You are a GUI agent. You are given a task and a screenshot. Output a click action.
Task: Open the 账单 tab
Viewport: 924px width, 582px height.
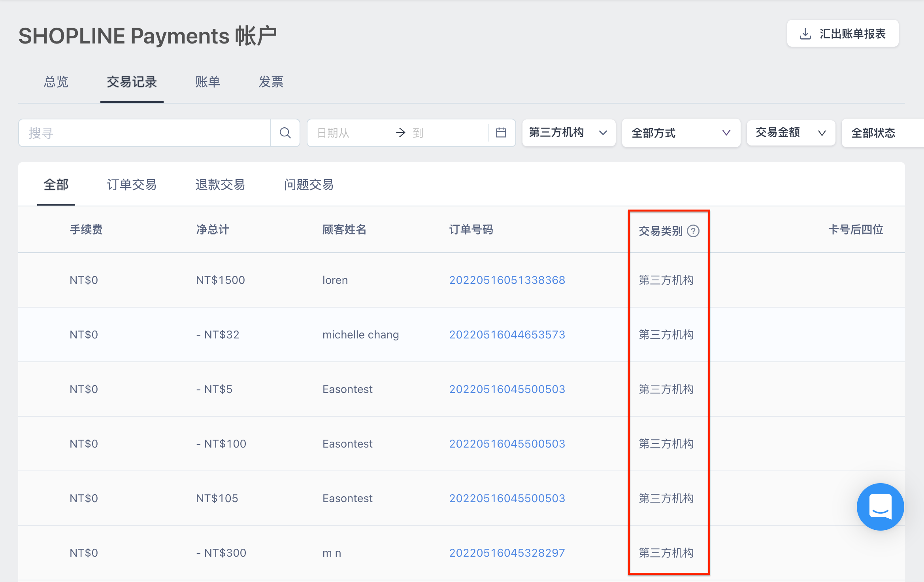point(207,82)
